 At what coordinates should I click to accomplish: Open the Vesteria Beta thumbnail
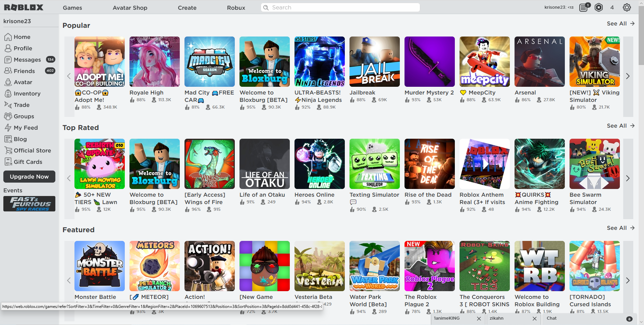point(320,266)
